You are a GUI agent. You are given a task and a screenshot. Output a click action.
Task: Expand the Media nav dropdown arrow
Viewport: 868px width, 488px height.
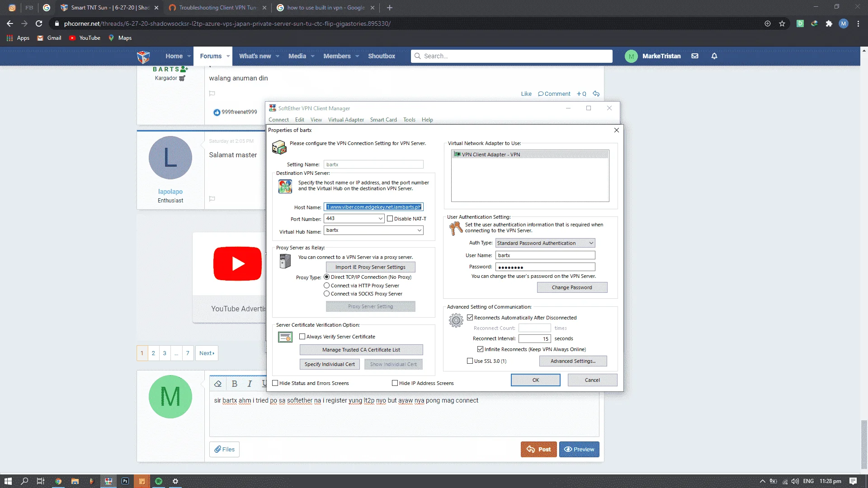pos(313,56)
